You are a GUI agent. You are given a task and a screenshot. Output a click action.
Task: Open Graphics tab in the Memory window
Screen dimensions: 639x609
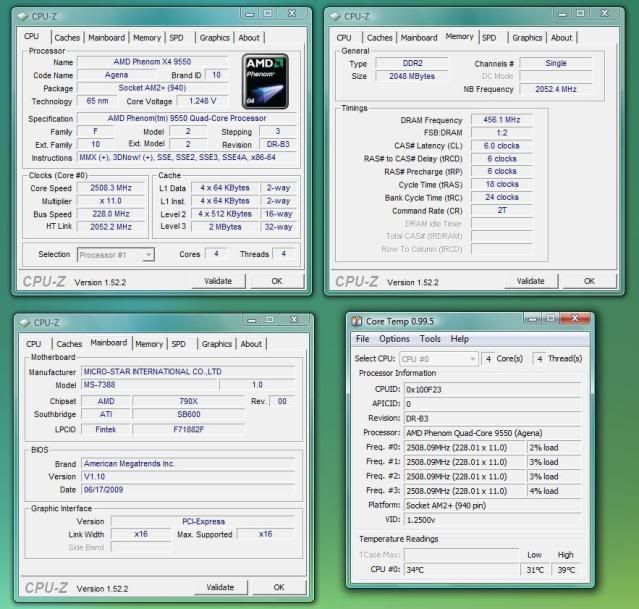[527, 38]
